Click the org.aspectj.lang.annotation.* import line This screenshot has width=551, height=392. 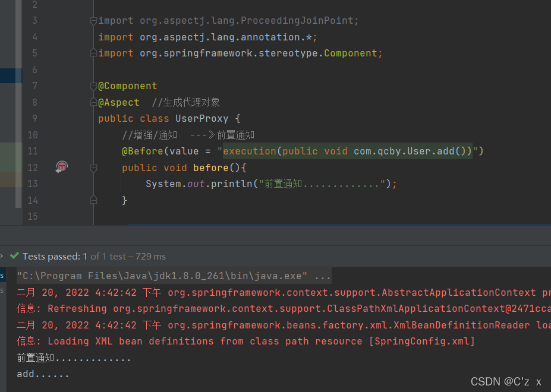pyautogui.click(x=207, y=37)
